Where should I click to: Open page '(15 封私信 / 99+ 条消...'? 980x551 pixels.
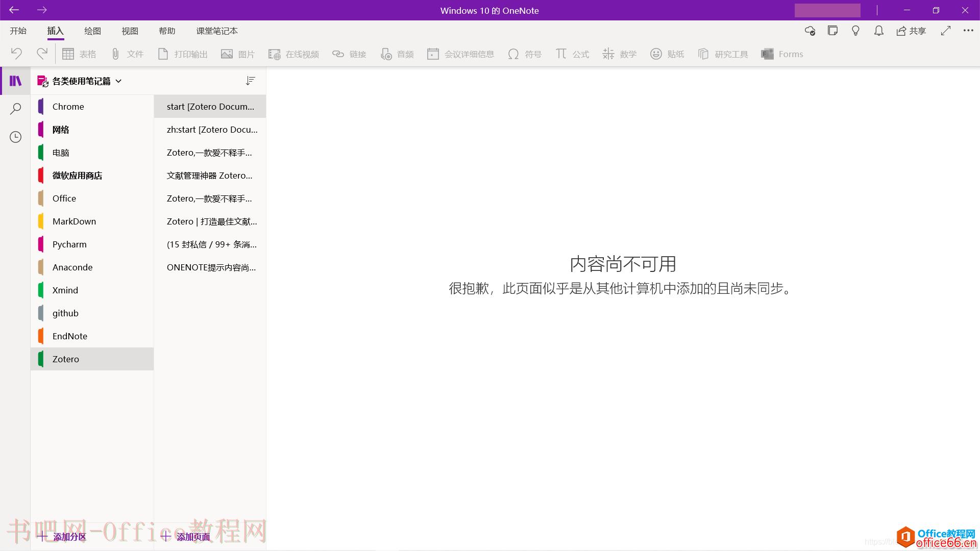tap(210, 244)
